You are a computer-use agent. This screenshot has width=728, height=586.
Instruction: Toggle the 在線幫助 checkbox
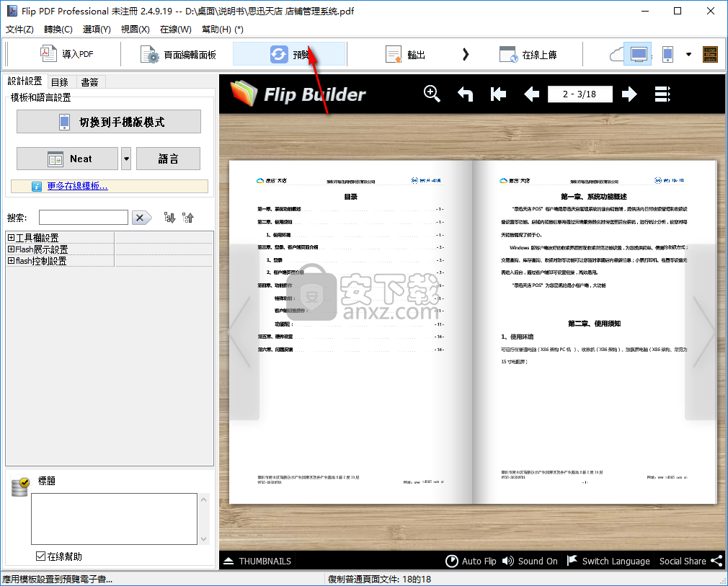[x=41, y=556]
